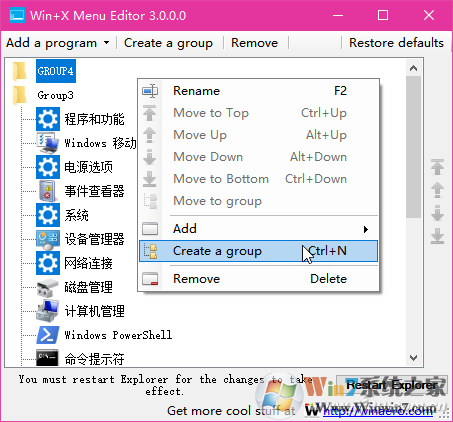Click the Windows PowerShell icon in tree
Screen dimensions: 453x422
[48, 335]
